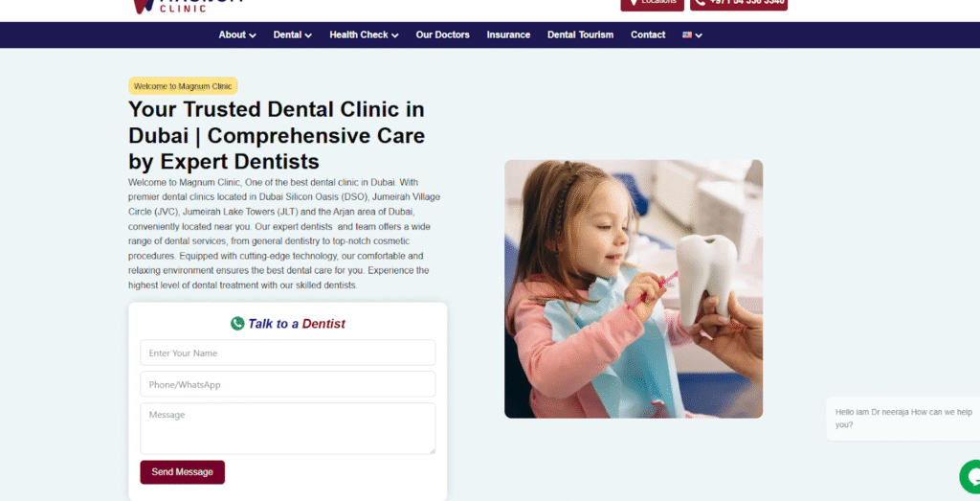Navigate to the Contact page

click(648, 35)
